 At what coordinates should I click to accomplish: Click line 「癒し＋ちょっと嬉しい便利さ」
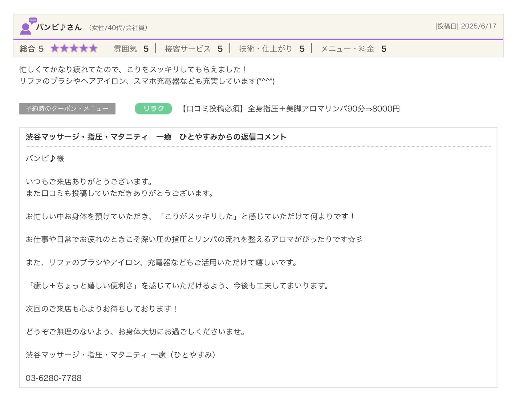tap(177, 286)
